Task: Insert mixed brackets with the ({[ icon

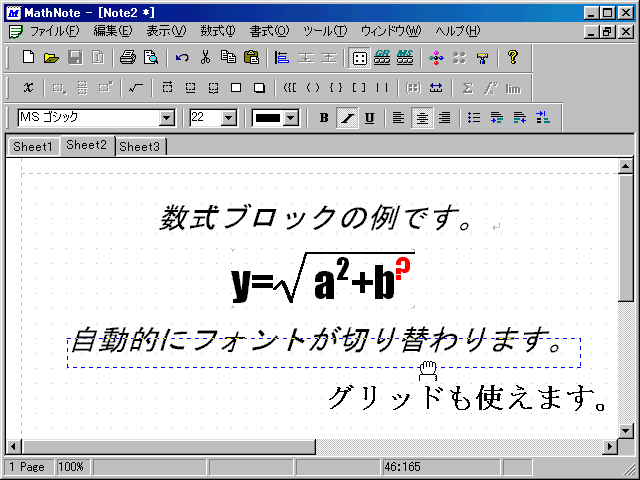Action: [x=290, y=88]
